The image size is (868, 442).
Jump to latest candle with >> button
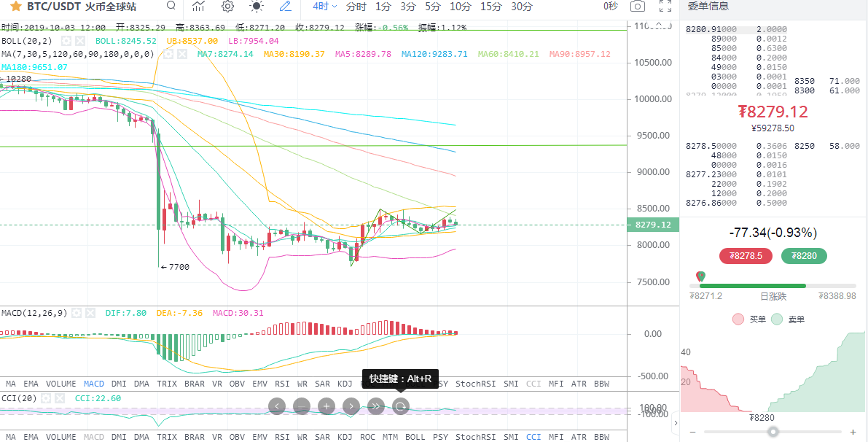point(376,406)
